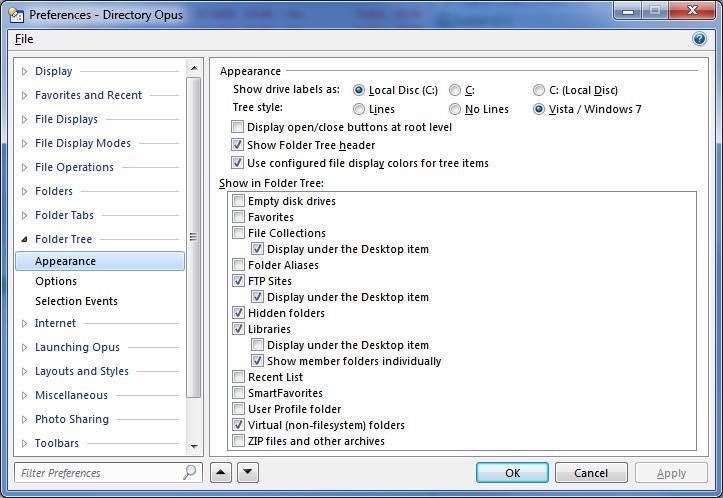723x498 pixels.
Task: Go to previous preferences page arrow
Action: 221,472
